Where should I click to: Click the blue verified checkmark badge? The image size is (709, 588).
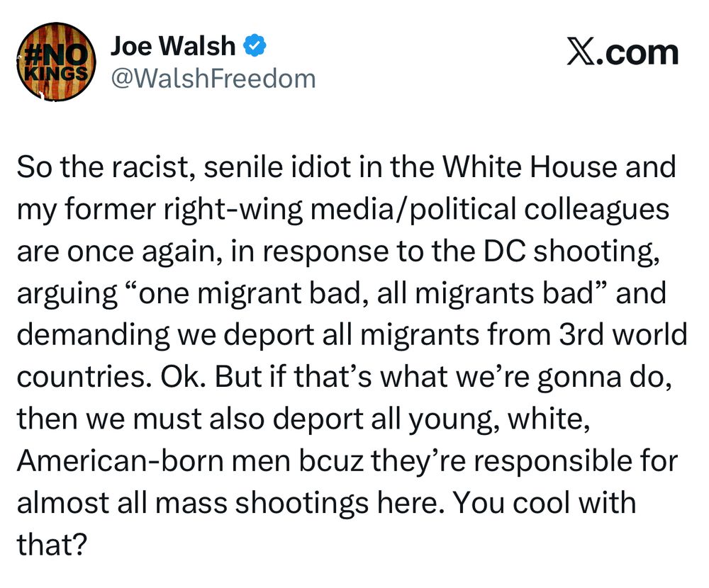tap(255, 45)
